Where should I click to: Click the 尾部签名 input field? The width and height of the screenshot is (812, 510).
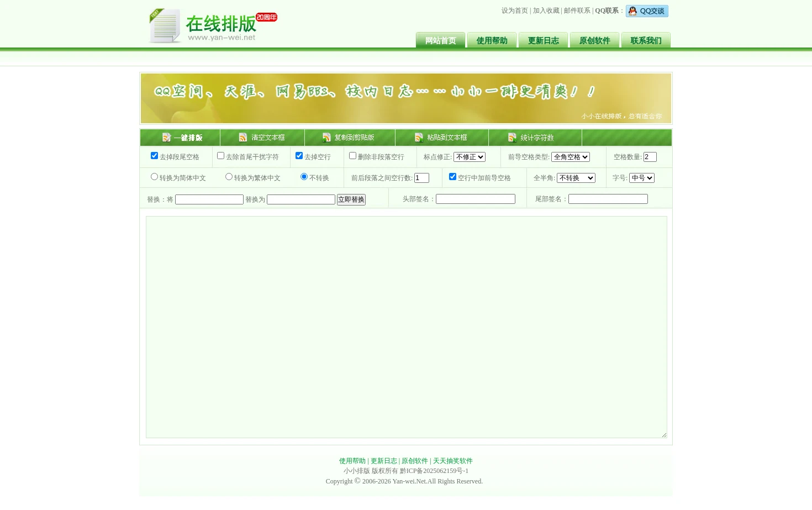coord(608,199)
